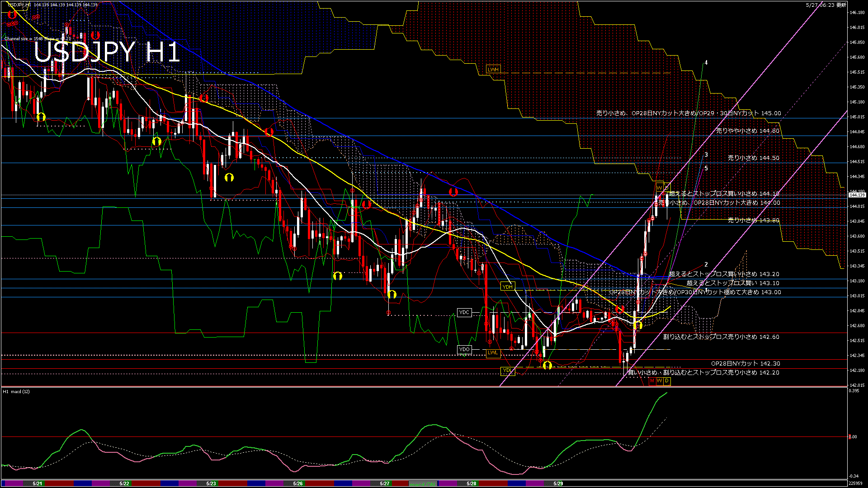
Task: Click the 145.00 sell level text label
Action: (x=688, y=113)
